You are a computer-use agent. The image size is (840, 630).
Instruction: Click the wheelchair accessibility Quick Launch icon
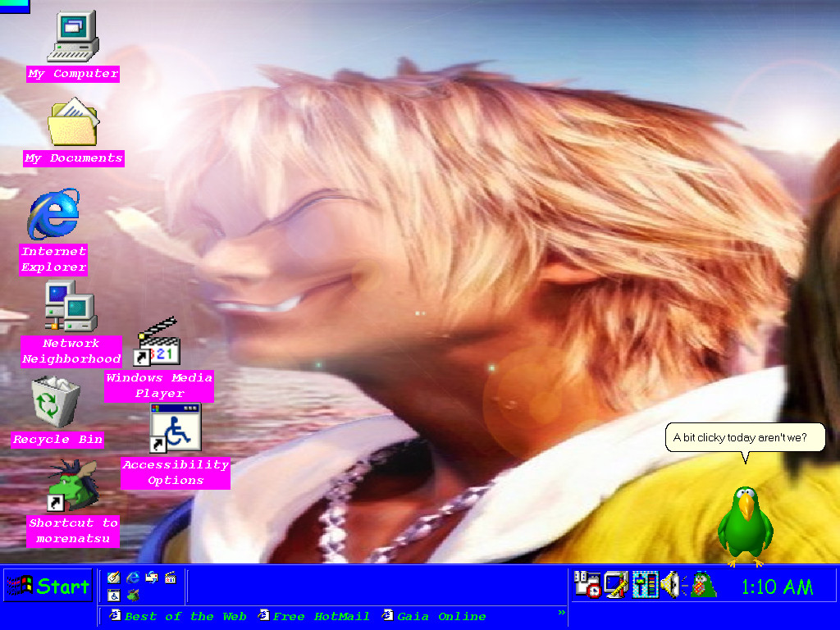tap(114, 596)
